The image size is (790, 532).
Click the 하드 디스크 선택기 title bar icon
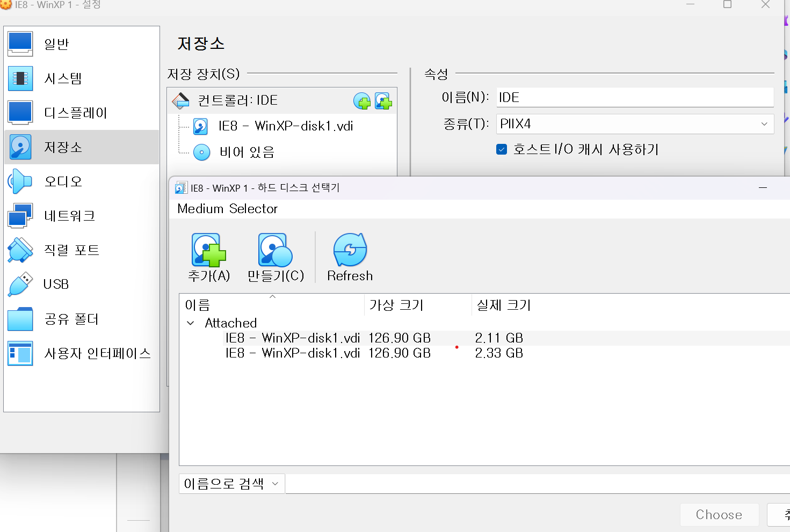182,188
